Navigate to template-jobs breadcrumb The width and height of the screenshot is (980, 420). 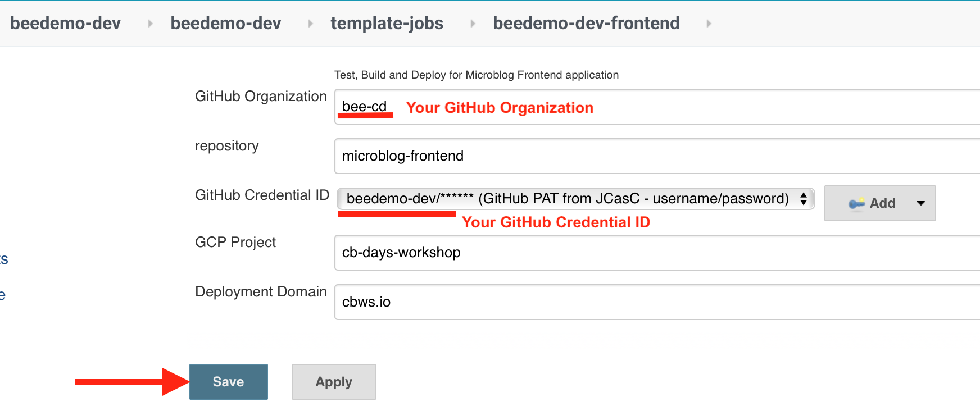(387, 23)
